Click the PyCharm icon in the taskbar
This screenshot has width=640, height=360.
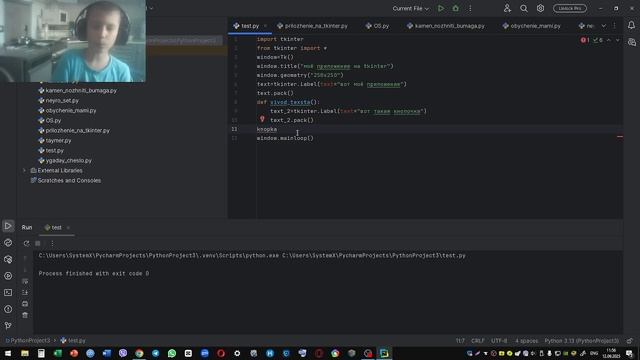point(384,353)
